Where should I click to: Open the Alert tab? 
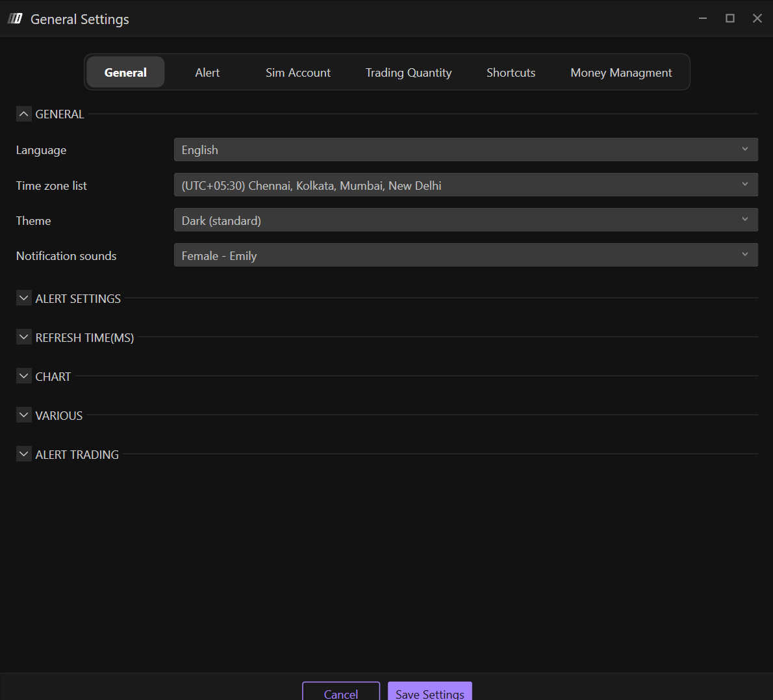tap(207, 72)
